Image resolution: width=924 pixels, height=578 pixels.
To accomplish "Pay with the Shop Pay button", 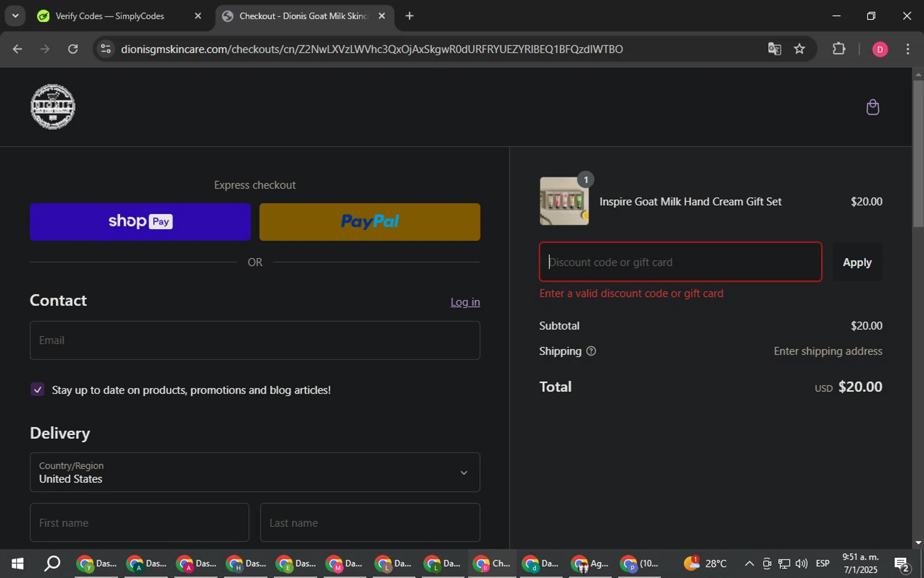I will pyautogui.click(x=140, y=222).
